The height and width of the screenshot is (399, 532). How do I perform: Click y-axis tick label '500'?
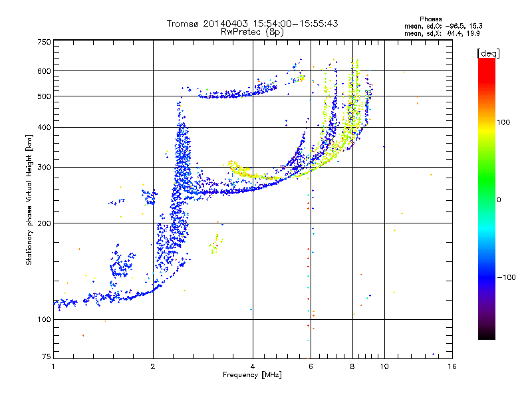[44, 96]
